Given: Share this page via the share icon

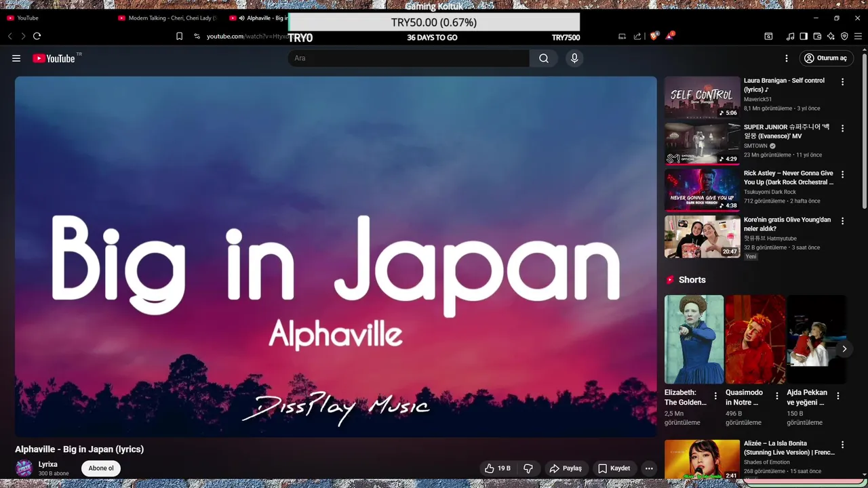Looking at the screenshot, I should point(637,36).
